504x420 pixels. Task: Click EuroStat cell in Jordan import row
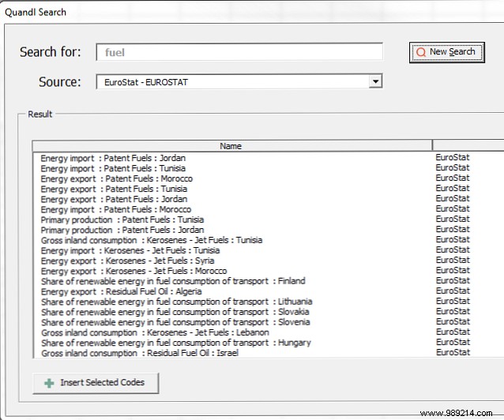(x=453, y=157)
